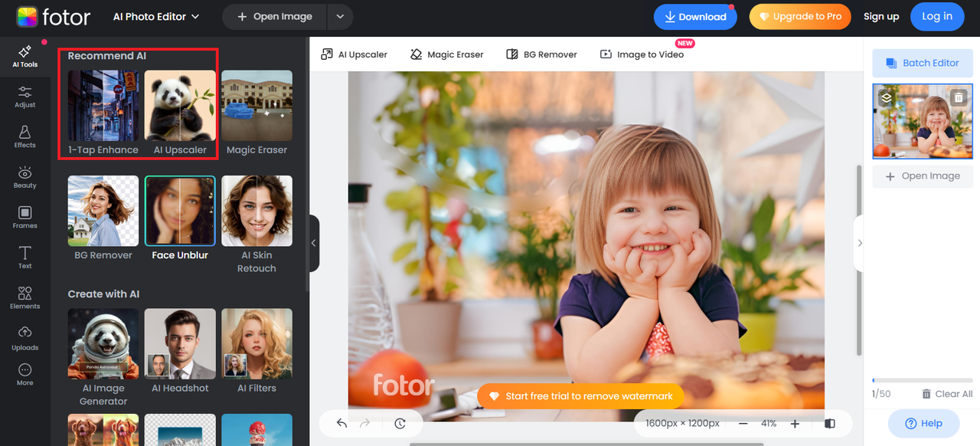This screenshot has height=446, width=980.
Task: Expand the arrow next to Open Image
Action: coord(340,16)
